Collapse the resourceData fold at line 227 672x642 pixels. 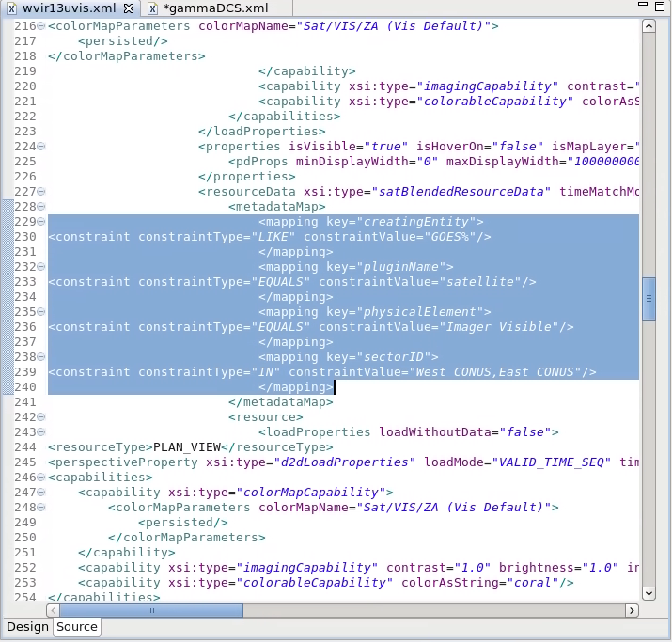click(x=40, y=192)
